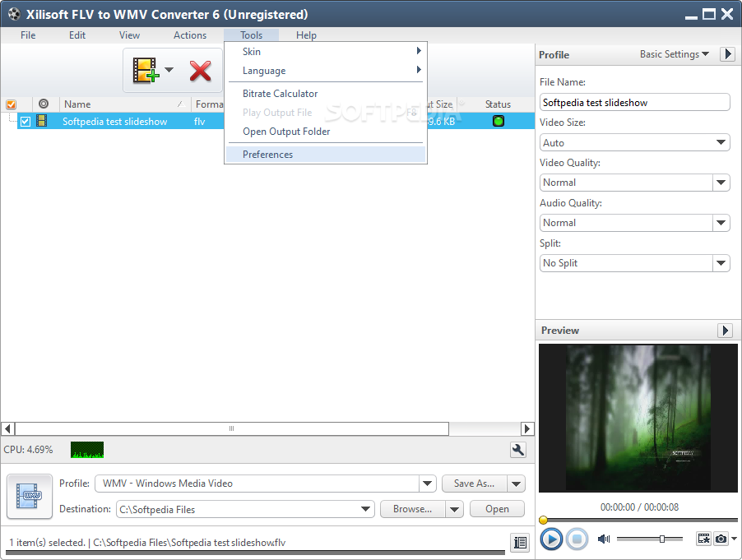Open the Help menu
Image resolution: width=742 pixels, height=560 pixels.
click(306, 35)
